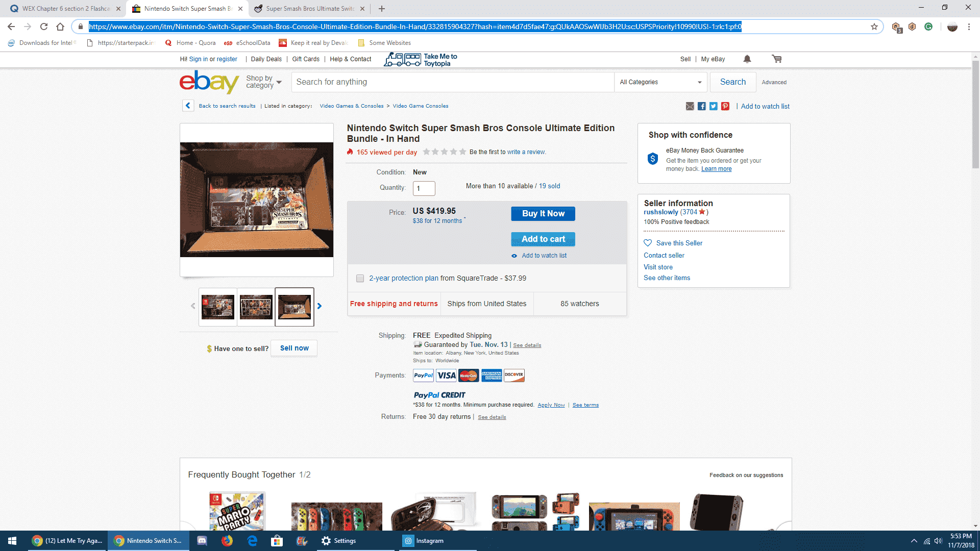This screenshot has height=551, width=980.
Task: Click Sell now button
Action: 294,348
